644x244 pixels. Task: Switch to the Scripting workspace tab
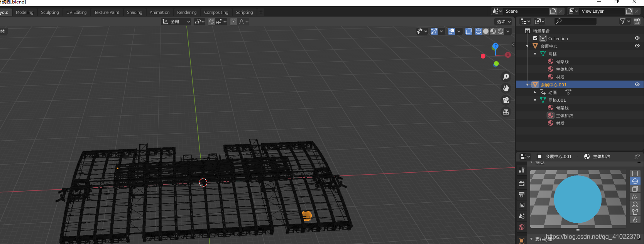click(244, 12)
